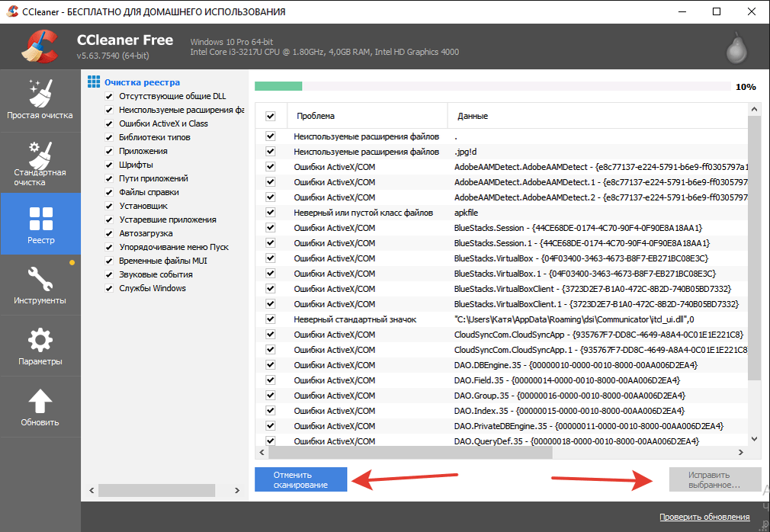
Task: Select DAO.PrivateDBEngine.35 row
Action: 502,425
